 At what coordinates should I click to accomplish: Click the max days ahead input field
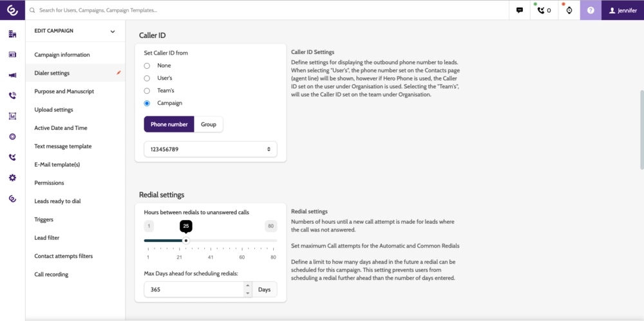193,289
